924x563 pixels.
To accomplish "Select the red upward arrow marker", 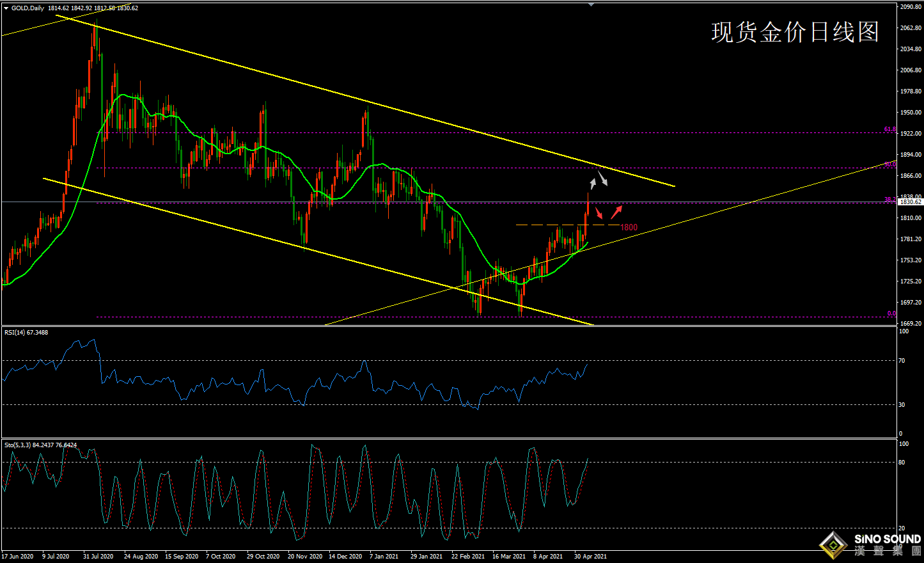I will tap(616, 211).
